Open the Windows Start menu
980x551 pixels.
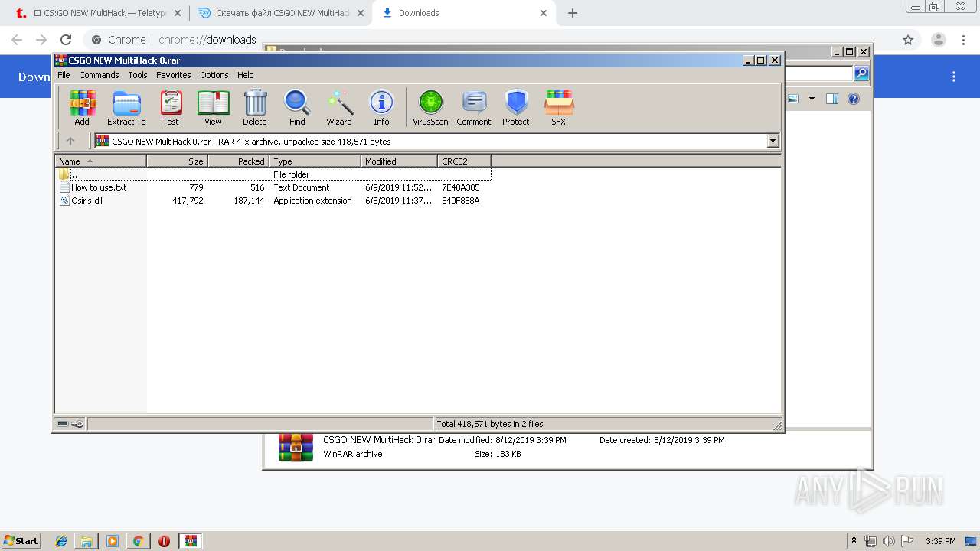(x=21, y=540)
